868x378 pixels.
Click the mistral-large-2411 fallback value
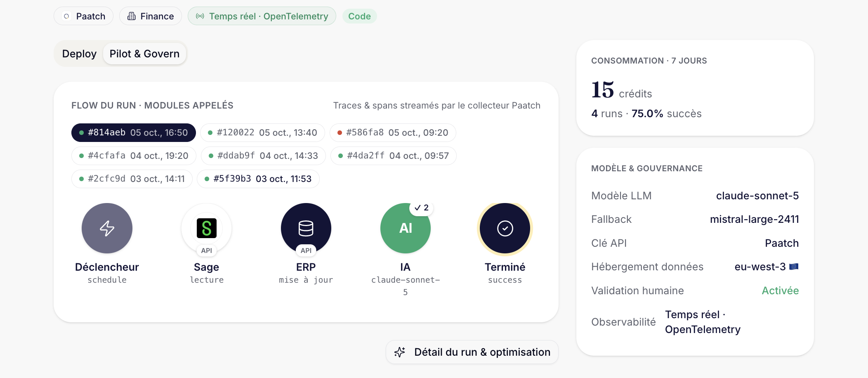point(755,219)
